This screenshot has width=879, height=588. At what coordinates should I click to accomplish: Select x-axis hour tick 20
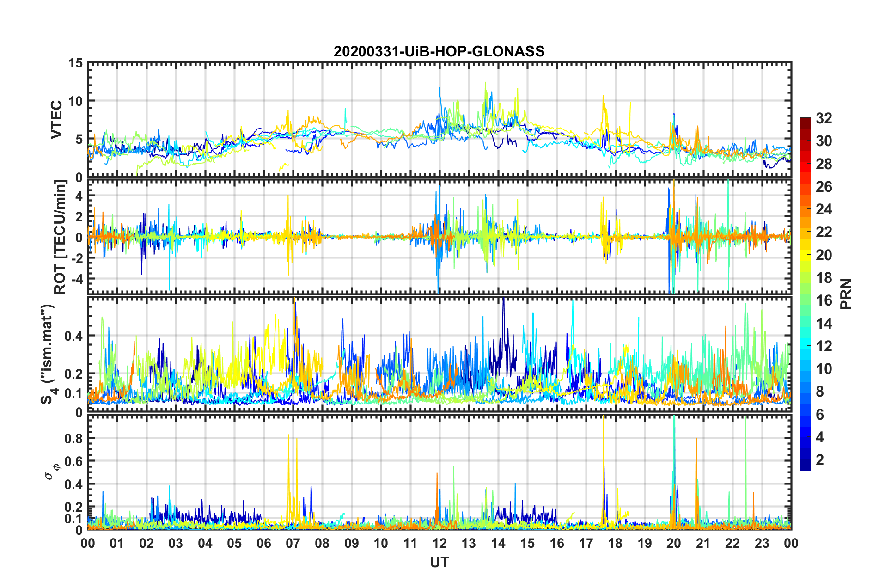pyautogui.click(x=674, y=543)
